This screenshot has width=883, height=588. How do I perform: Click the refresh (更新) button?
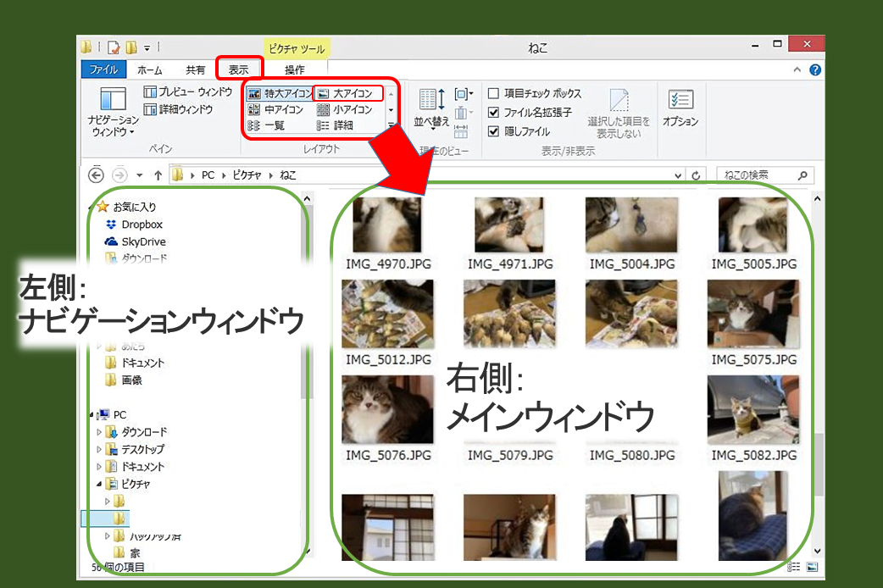pyautogui.click(x=696, y=175)
